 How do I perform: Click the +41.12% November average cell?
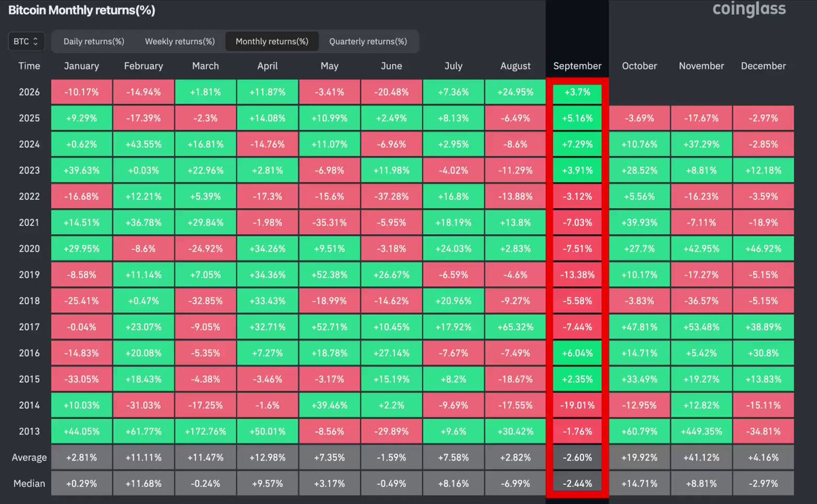click(x=701, y=457)
